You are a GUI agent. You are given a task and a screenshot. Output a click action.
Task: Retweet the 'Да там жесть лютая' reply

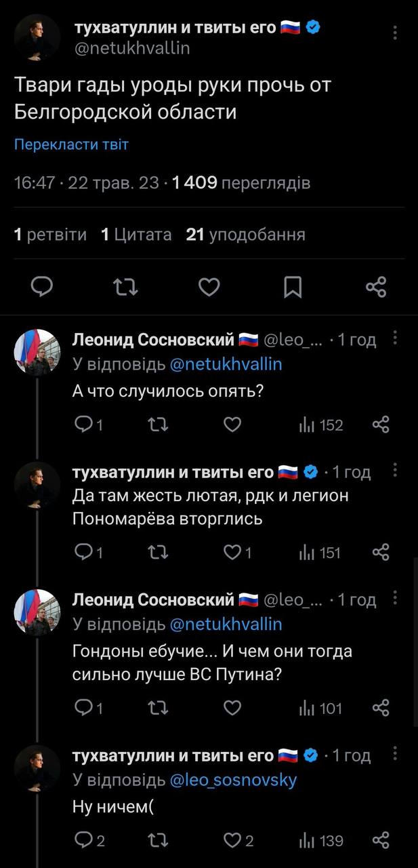[x=158, y=553]
